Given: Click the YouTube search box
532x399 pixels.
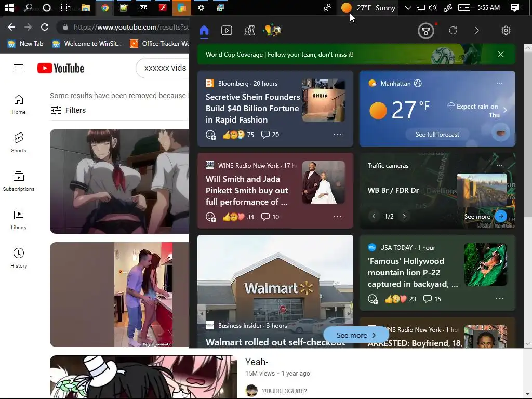Looking at the screenshot, I should tap(163, 68).
